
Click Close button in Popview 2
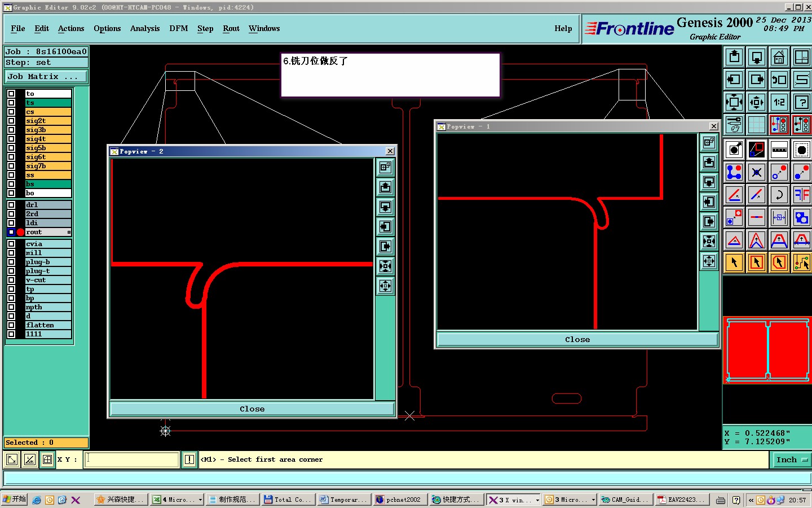click(252, 409)
